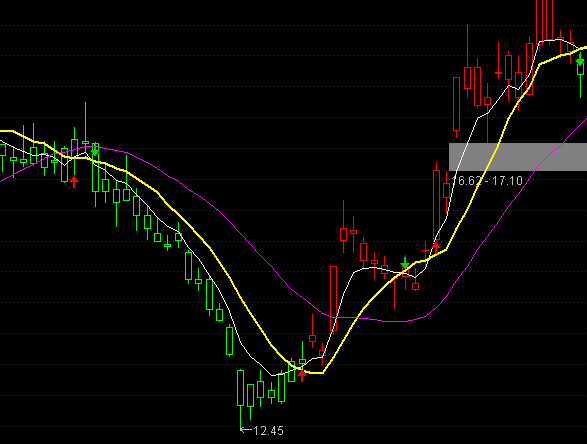Select the red doji cross near top right

(x=498, y=73)
